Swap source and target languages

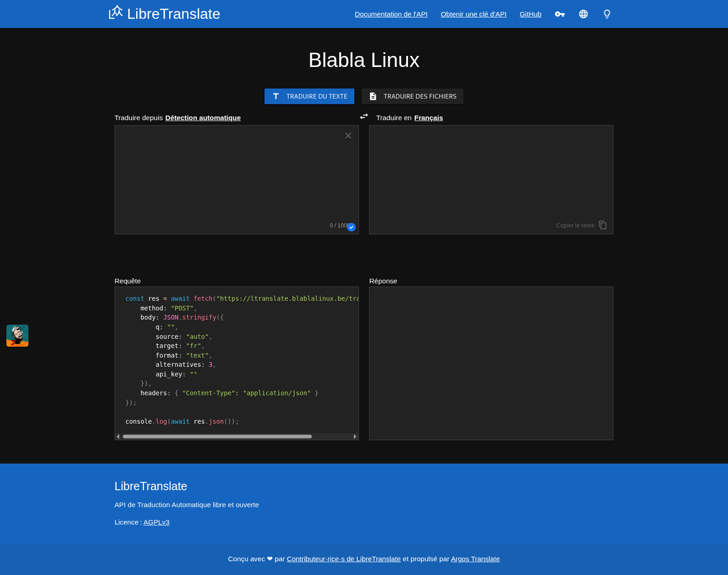[364, 116]
